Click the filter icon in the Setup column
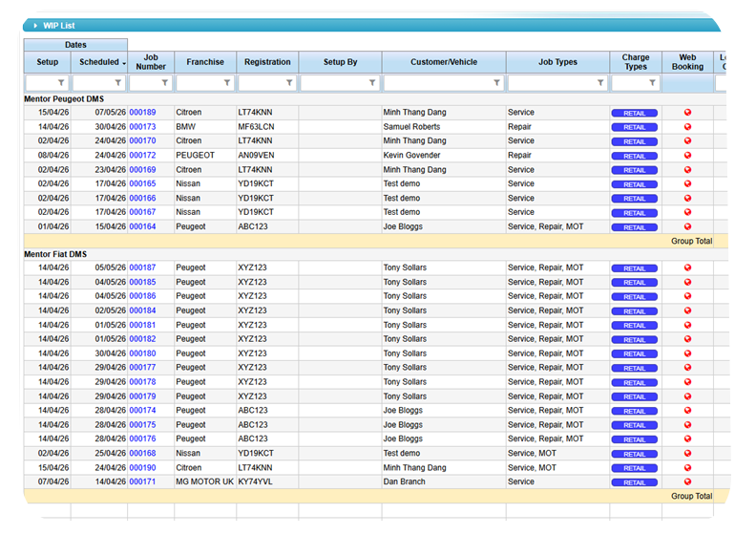The width and height of the screenshot is (756, 535). point(62,84)
